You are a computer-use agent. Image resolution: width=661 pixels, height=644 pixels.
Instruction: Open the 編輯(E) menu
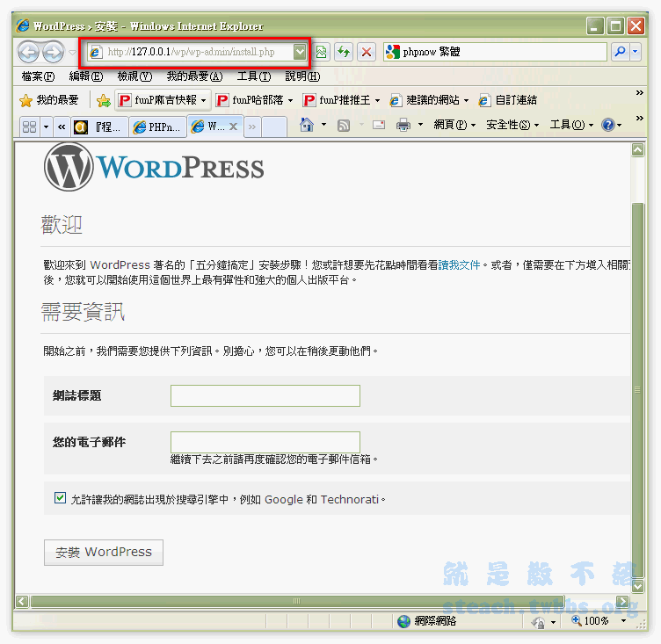coord(86,76)
